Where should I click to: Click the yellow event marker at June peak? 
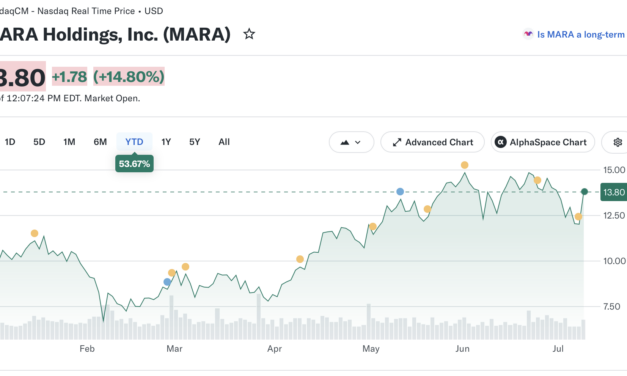[464, 165]
